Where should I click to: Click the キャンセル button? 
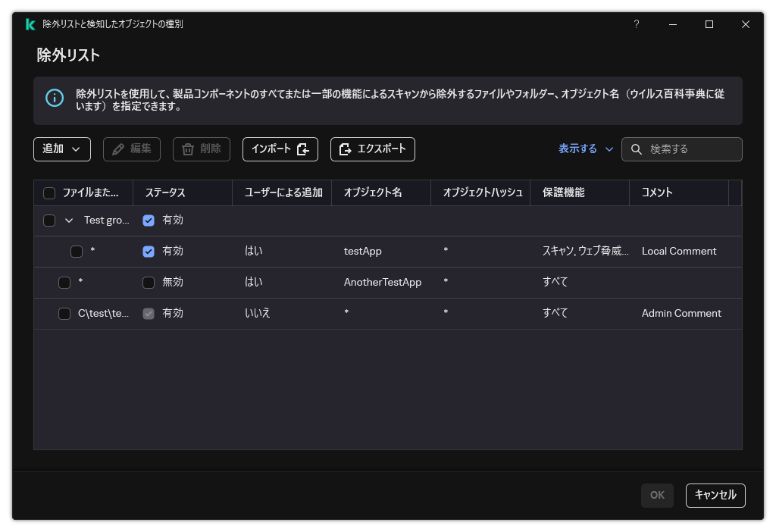coord(715,495)
